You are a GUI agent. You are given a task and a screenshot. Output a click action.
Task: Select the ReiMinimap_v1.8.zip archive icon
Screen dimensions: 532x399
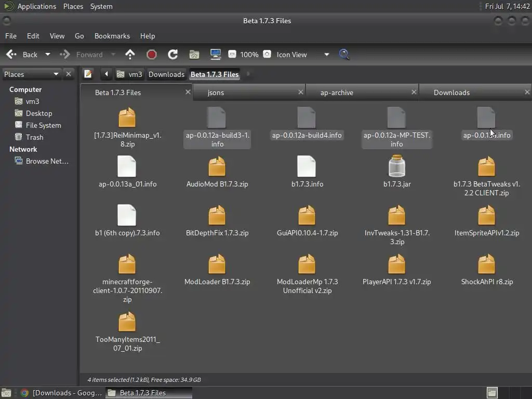click(x=127, y=118)
